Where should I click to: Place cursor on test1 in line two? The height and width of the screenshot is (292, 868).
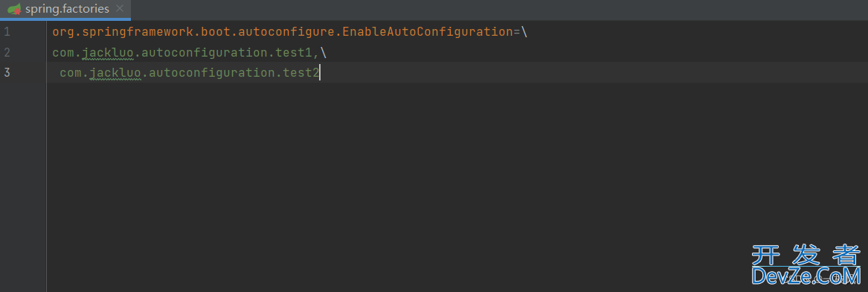(x=296, y=53)
